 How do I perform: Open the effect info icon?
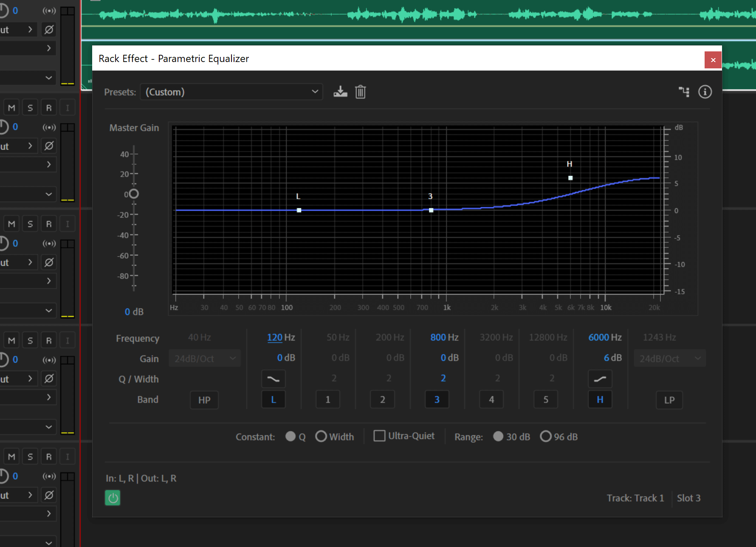tap(705, 92)
